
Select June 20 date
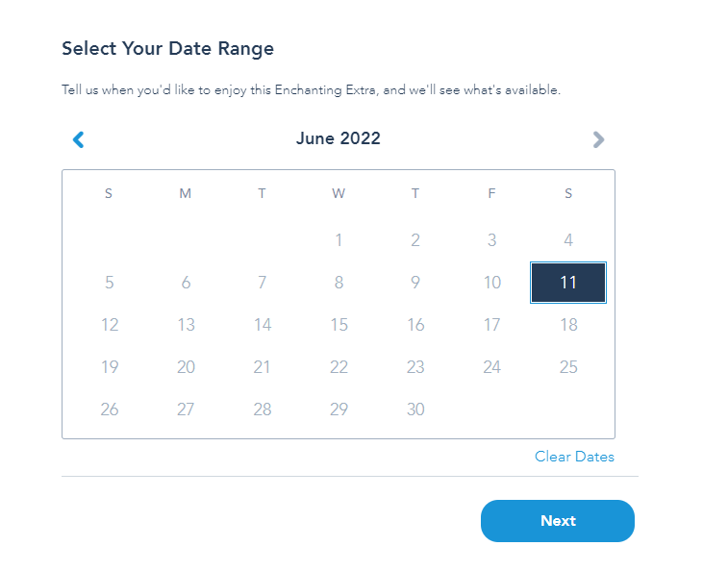186,367
